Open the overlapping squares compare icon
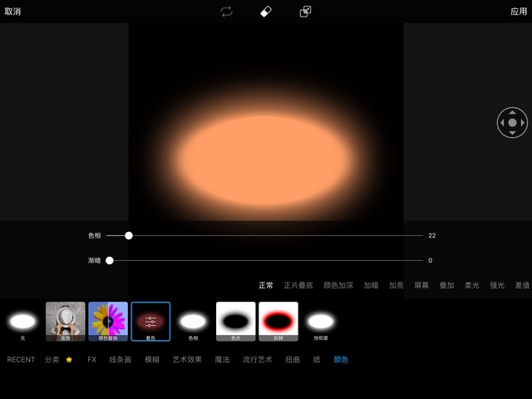 coord(305,12)
